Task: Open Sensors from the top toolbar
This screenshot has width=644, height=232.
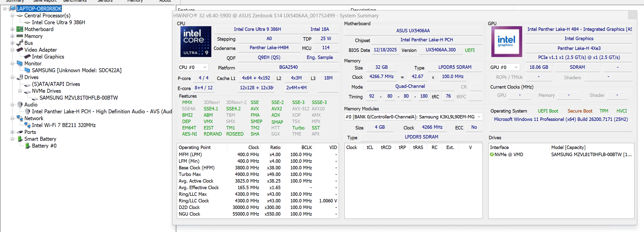Action: pyautogui.click(x=105, y=1)
